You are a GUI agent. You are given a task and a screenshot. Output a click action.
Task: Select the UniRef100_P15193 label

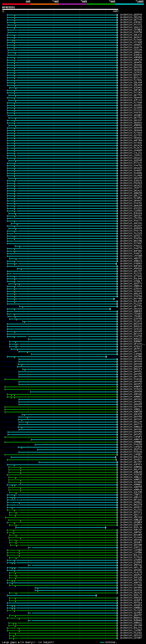[x=131, y=389]
